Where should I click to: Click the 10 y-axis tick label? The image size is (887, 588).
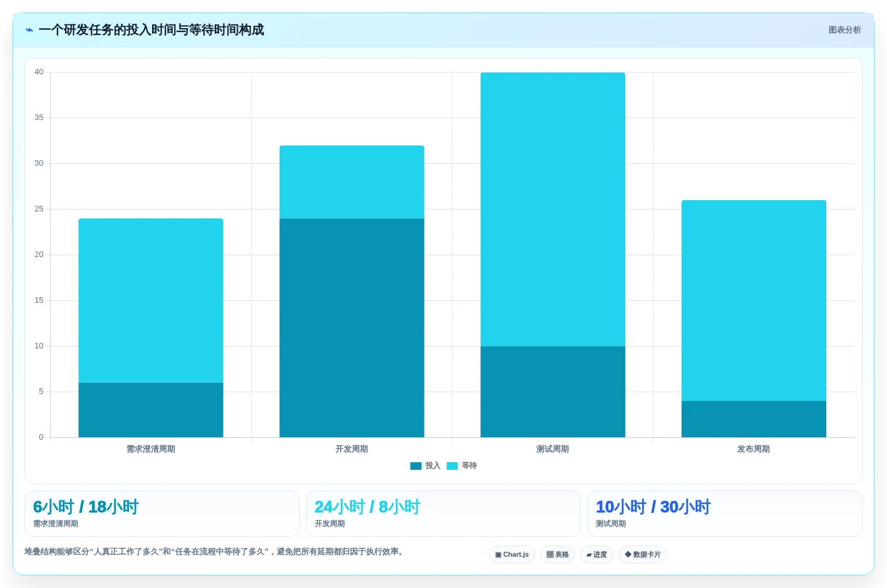coord(39,346)
